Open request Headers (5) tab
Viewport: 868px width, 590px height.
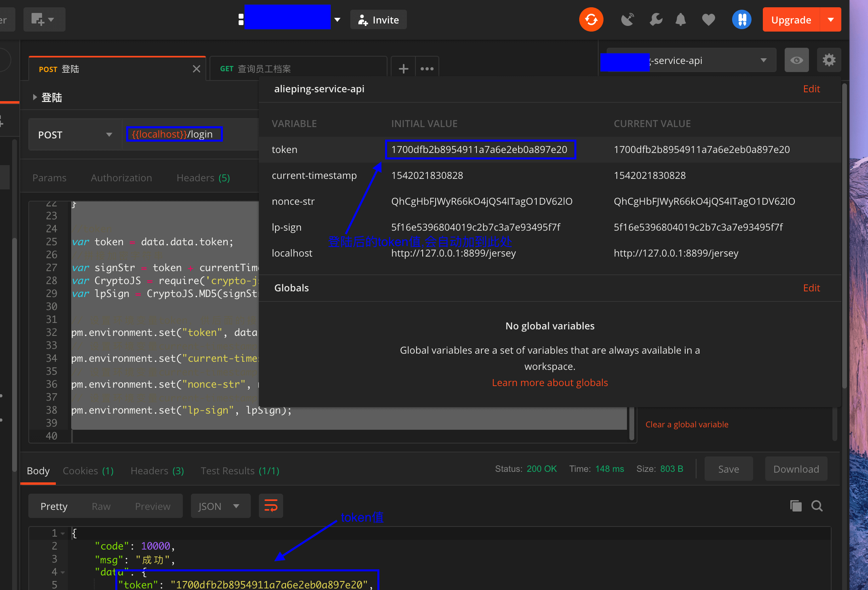click(203, 178)
